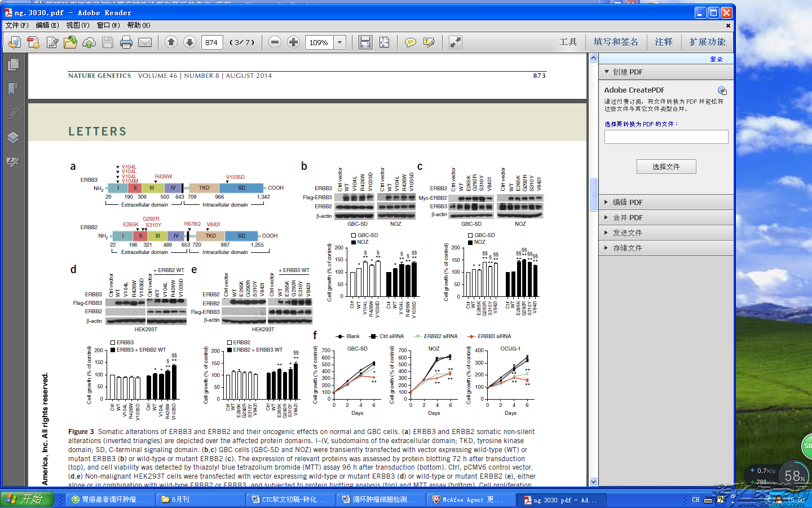This screenshot has height=508, width=812.
Task: Show bookmarks panel in left sidebar
Action: (14, 89)
